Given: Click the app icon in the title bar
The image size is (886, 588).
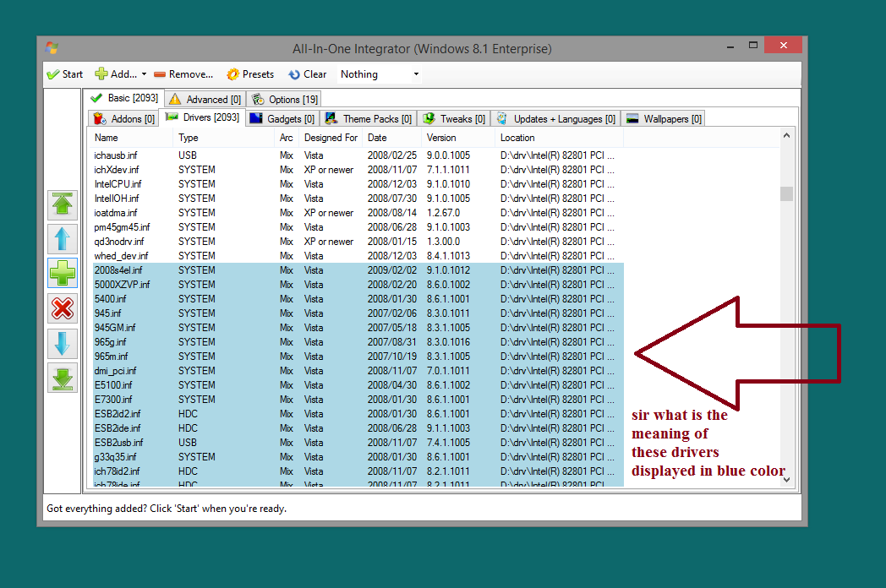Looking at the screenshot, I should click(52, 48).
